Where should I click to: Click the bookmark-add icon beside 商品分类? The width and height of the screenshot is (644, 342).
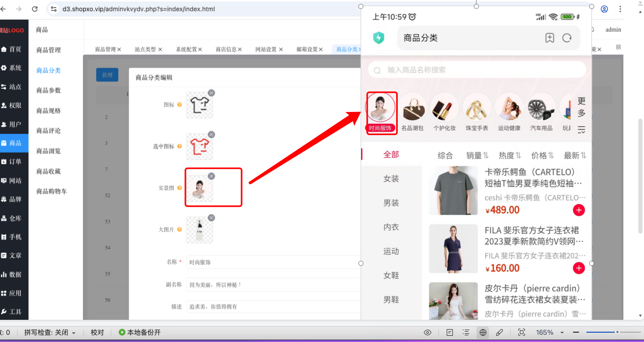click(550, 38)
